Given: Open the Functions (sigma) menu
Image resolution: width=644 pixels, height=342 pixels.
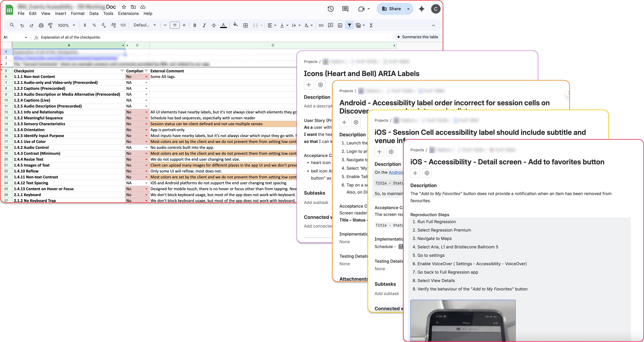Looking at the screenshot, I should pos(371,25).
